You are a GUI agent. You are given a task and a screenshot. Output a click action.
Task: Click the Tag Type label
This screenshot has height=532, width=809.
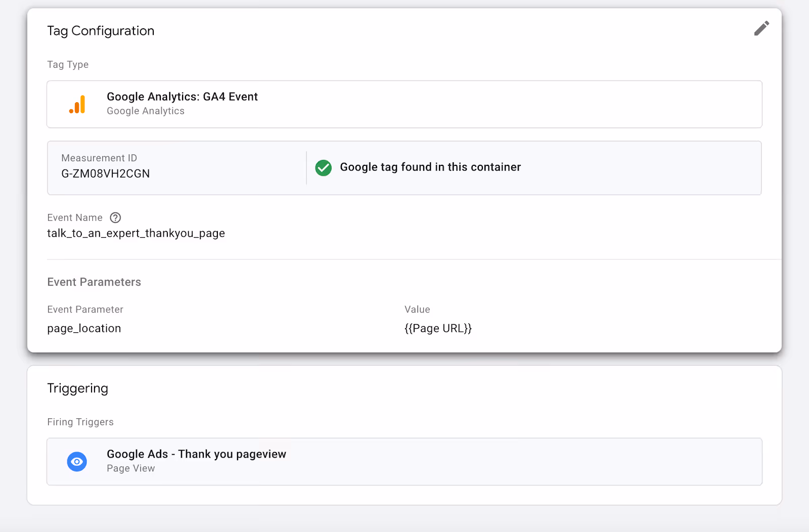[x=68, y=65]
